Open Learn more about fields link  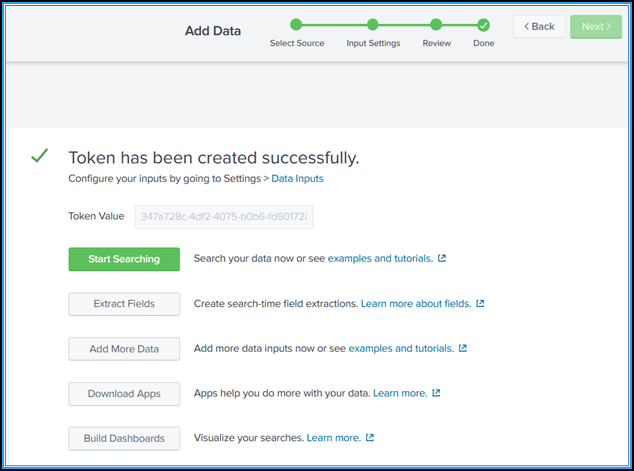pos(416,304)
